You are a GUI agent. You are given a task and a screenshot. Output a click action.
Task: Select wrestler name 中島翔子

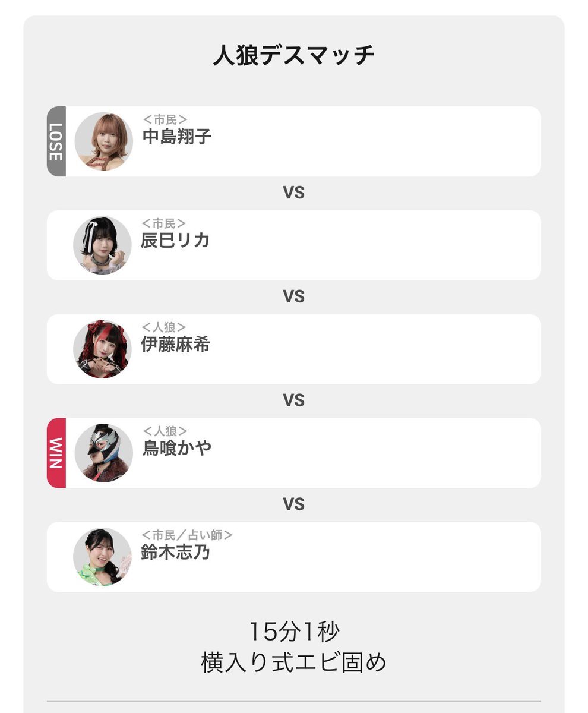pos(177,137)
